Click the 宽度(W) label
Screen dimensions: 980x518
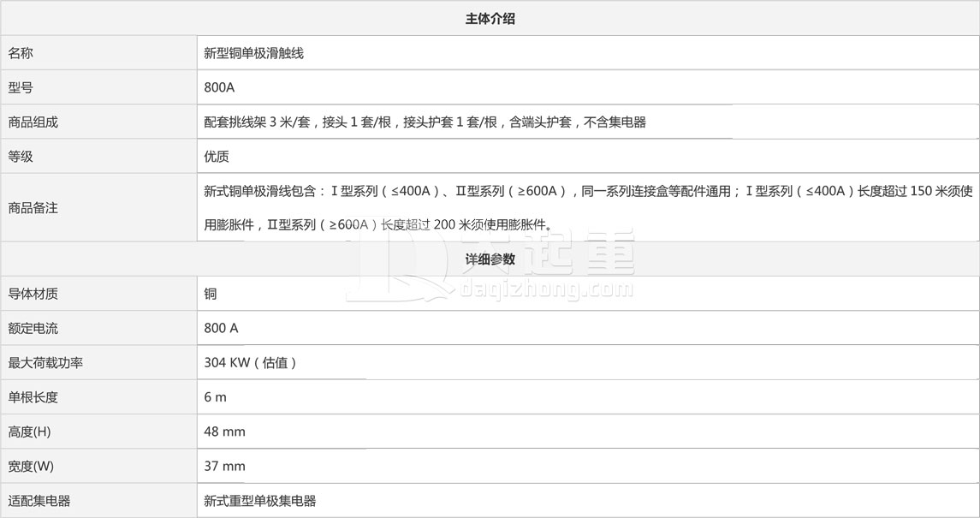pos(31,466)
